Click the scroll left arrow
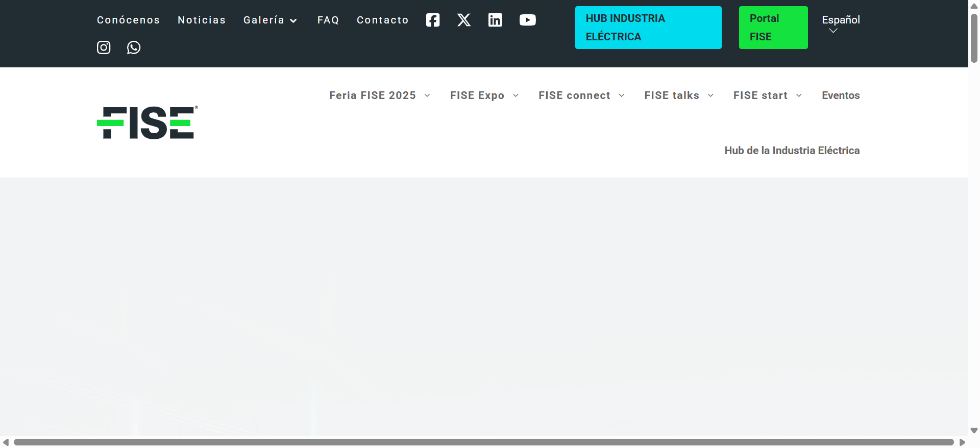Image resolution: width=980 pixels, height=448 pixels. (6, 442)
